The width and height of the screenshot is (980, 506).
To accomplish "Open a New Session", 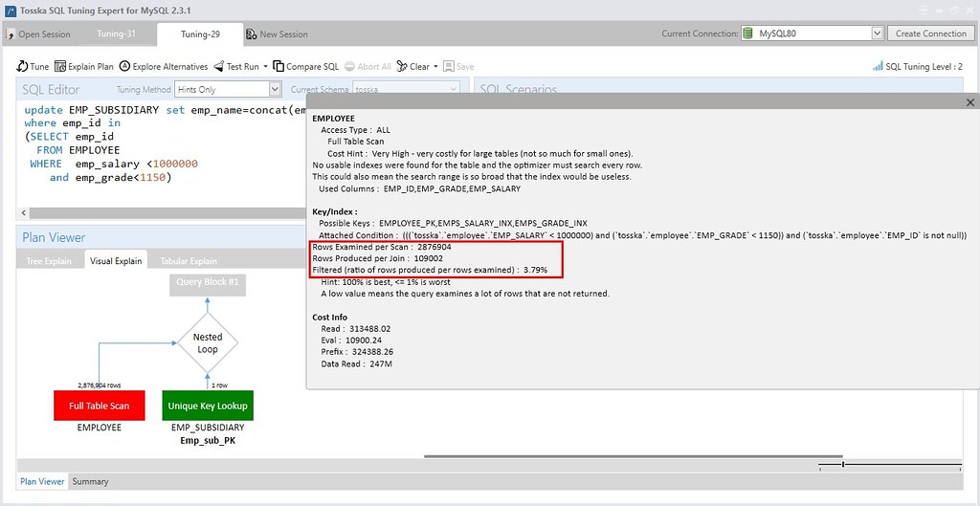I will point(278,34).
